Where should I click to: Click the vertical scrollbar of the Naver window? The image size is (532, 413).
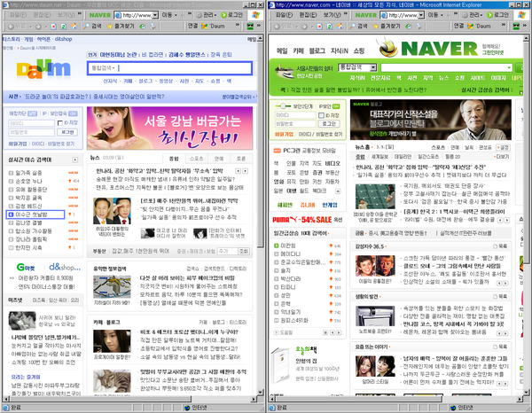click(x=526, y=217)
